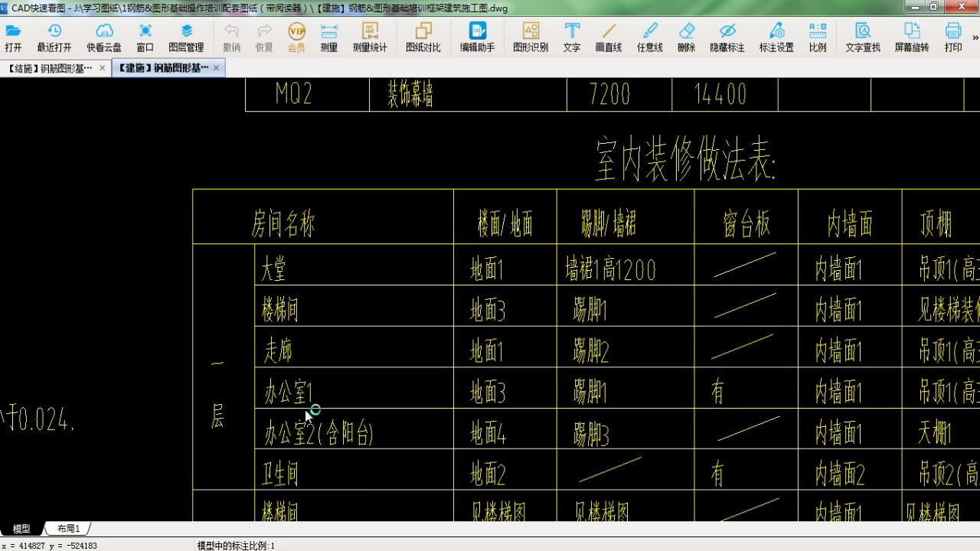
Task: Click 踢脚3 in the 办公室2 row
Action: pyautogui.click(x=591, y=434)
